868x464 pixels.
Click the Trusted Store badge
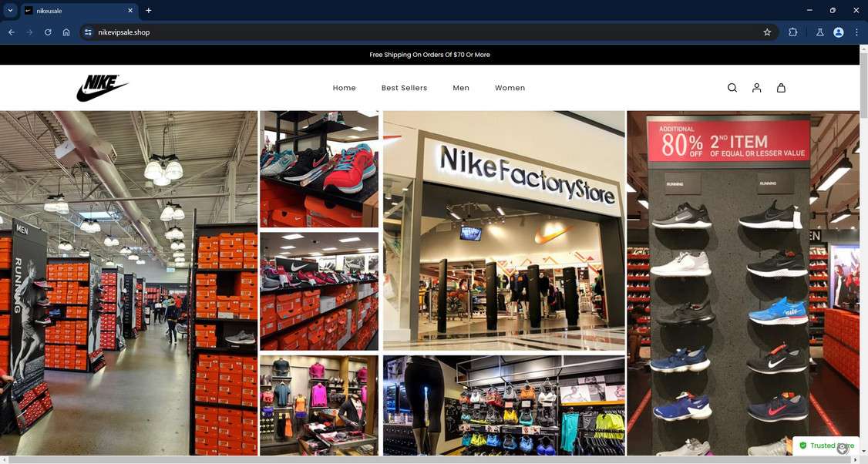(826, 446)
